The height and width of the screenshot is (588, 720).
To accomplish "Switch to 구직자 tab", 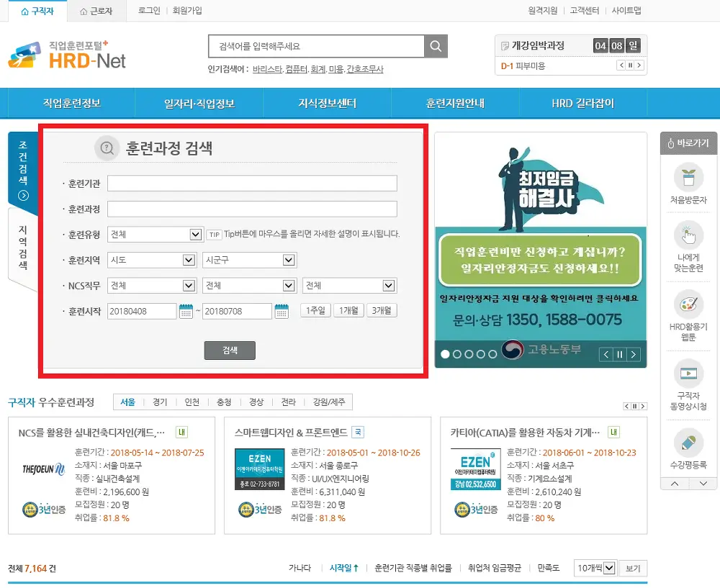I will [37, 11].
